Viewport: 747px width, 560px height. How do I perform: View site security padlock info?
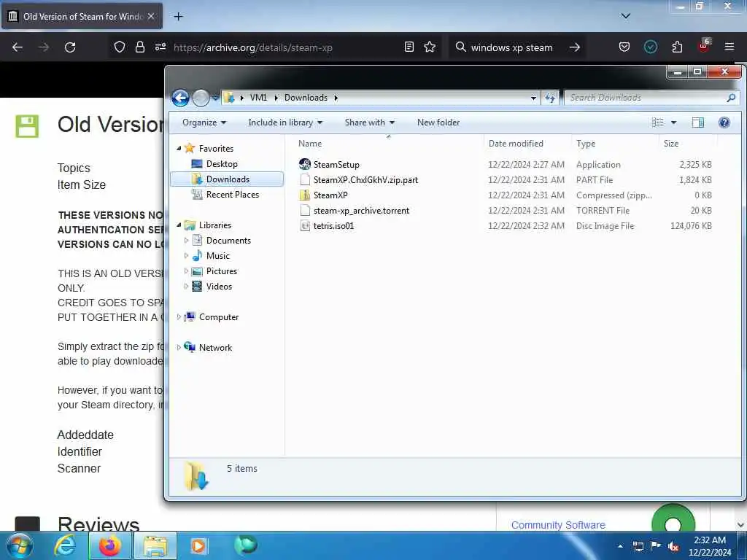(x=139, y=47)
